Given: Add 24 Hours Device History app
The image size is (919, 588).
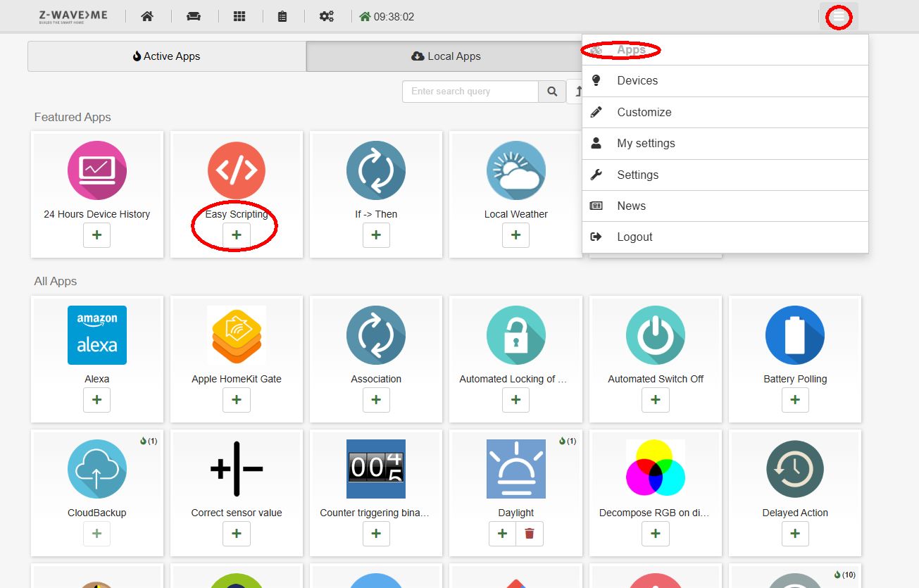Looking at the screenshot, I should [97, 235].
